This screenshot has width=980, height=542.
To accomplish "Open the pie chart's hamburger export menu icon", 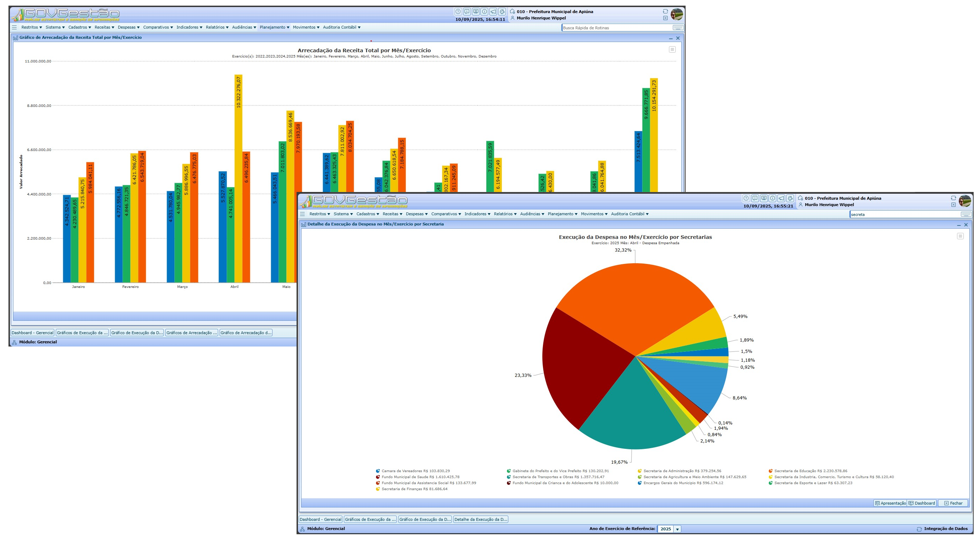I will point(960,236).
